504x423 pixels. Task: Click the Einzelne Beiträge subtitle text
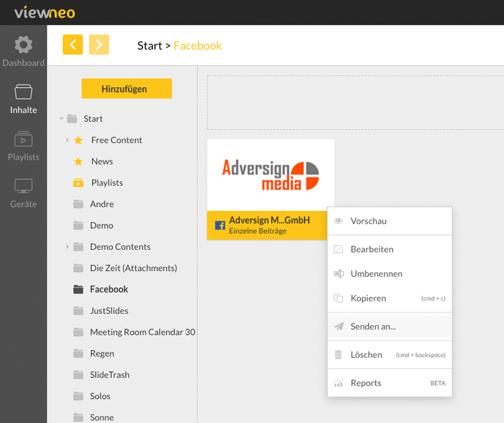258,231
